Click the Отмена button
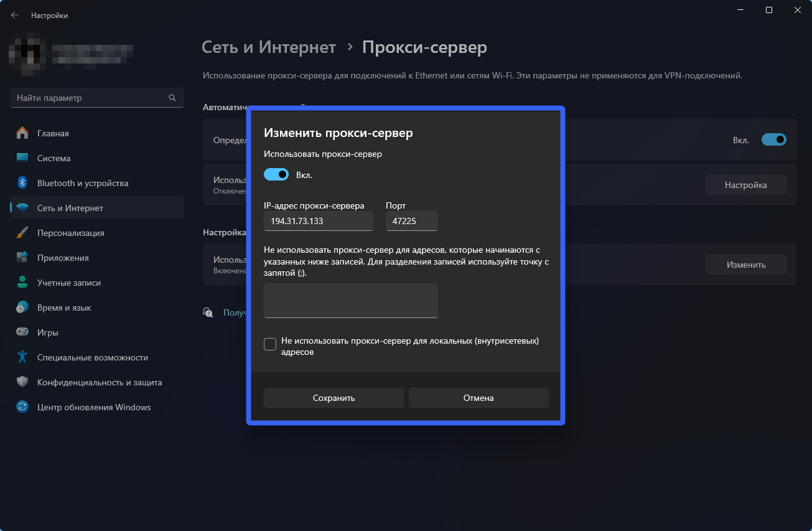This screenshot has height=531, width=812. pyautogui.click(x=478, y=398)
